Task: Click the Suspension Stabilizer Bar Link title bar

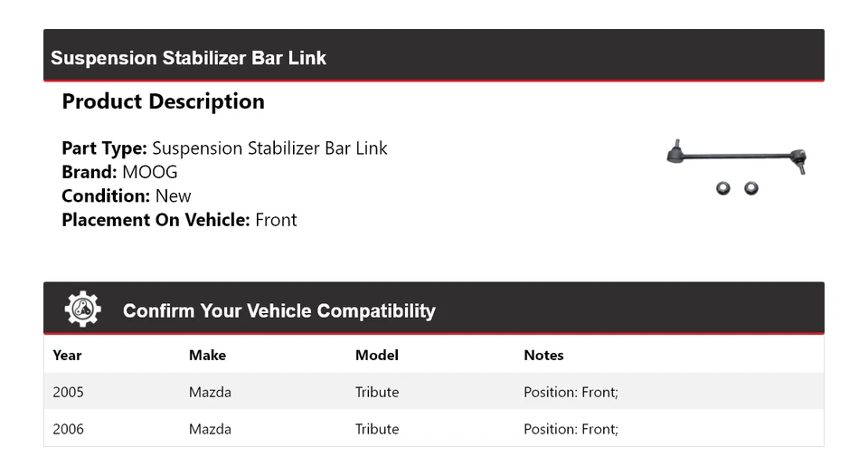Action: pyautogui.click(x=189, y=58)
